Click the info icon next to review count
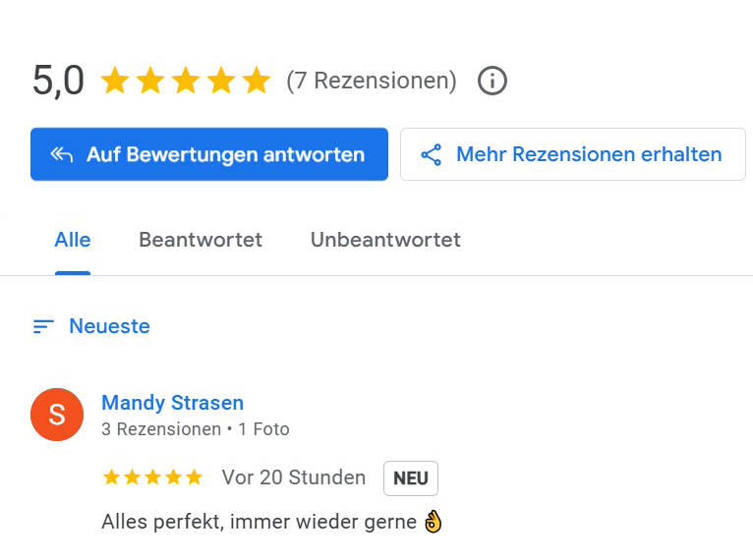This screenshot has width=753, height=560. point(492,81)
